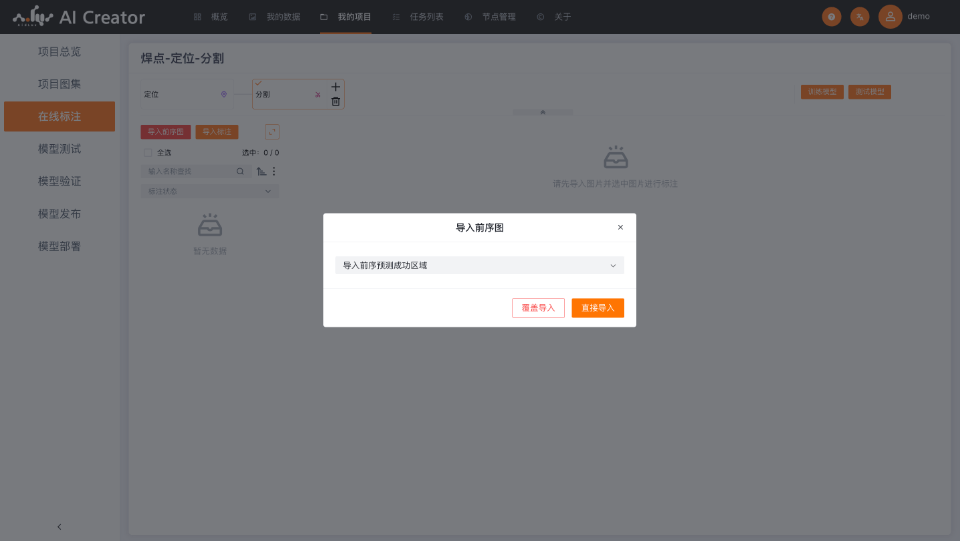The width and height of the screenshot is (960, 542).
Task: Click the 覆盖导入 button in the dialog
Action: pyautogui.click(x=538, y=308)
